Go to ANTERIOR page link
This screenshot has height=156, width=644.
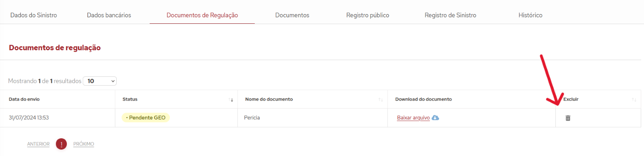point(38,144)
